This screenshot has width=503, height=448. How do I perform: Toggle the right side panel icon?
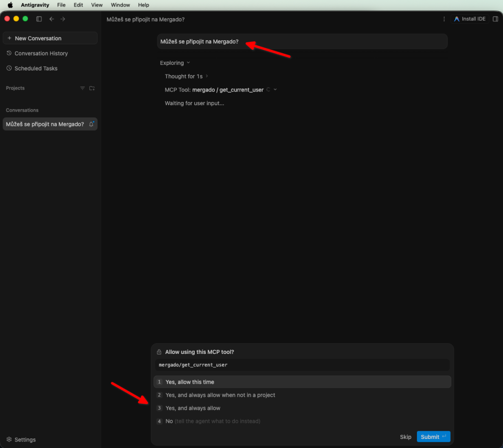tap(495, 19)
